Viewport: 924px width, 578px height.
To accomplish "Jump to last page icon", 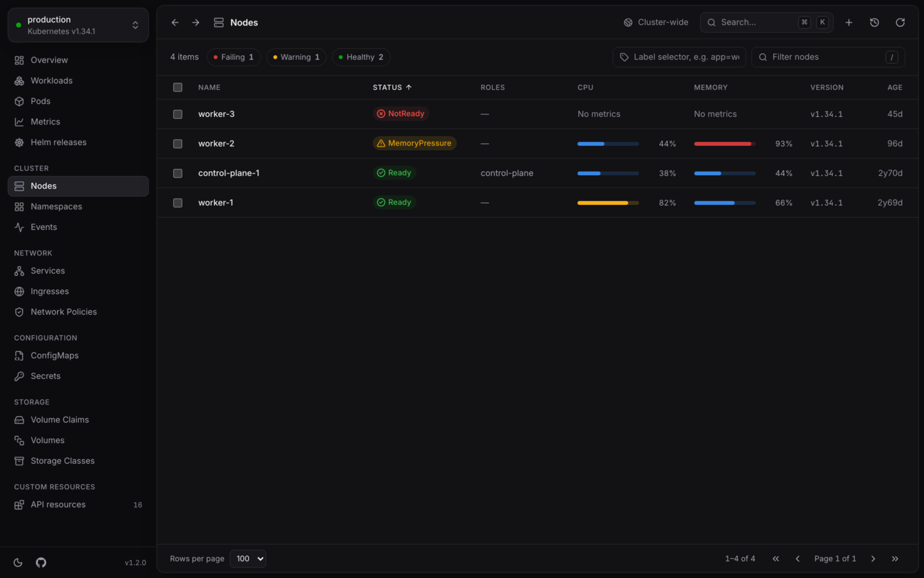I will tap(895, 559).
